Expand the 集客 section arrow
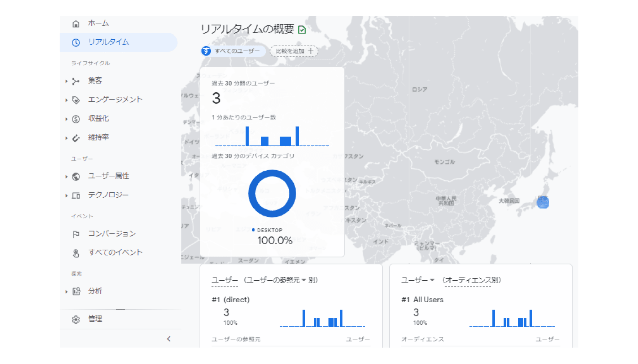This screenshot has height=364, width=638. 66,81
